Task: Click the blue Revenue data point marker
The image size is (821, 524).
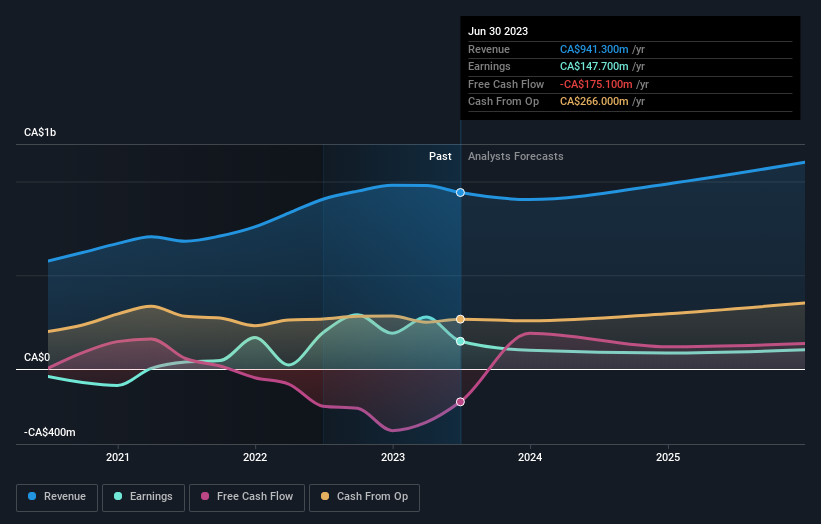Action: point(460,193)
